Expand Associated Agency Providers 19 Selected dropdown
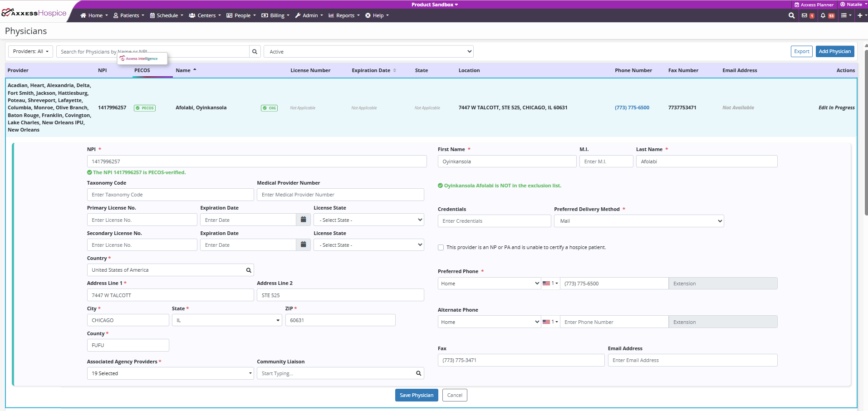This screenshot has width=868, height=411. click(170, 373)
